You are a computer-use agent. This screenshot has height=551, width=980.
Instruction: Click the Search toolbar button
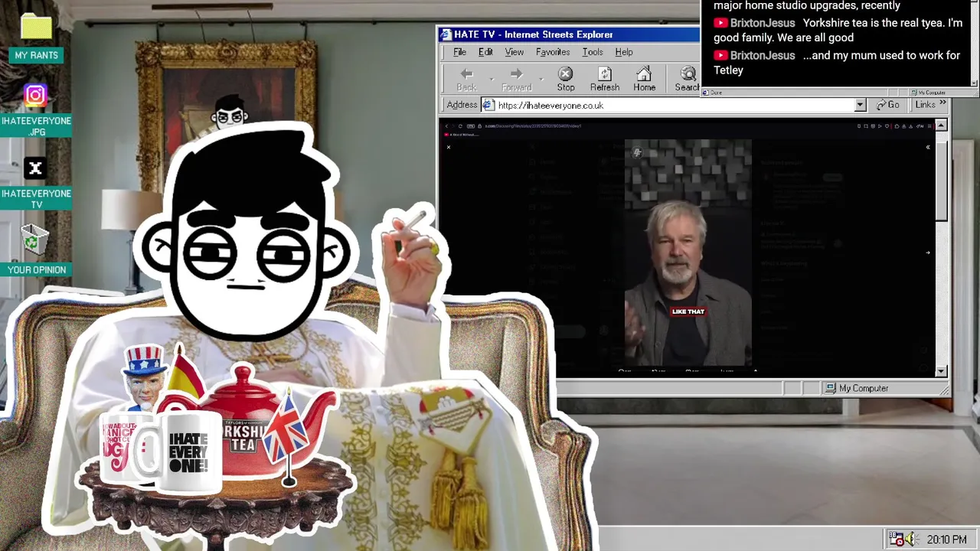(687, 79)
